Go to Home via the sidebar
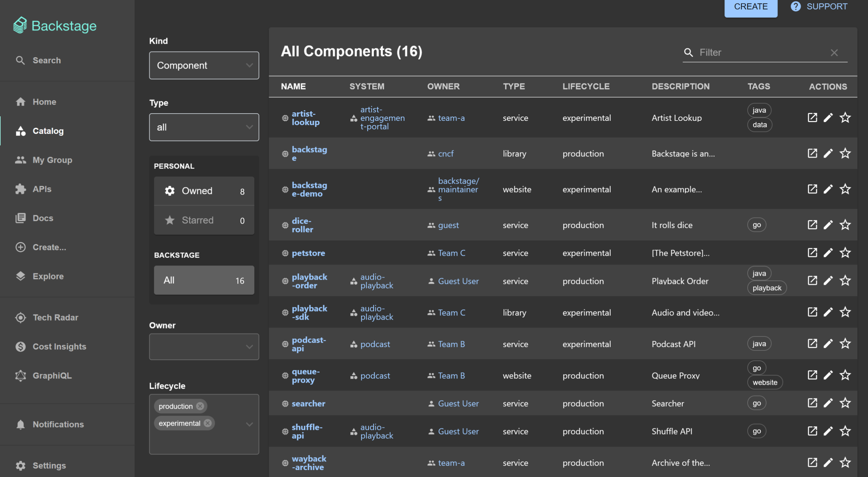Viewport: 868px width, 477px height. coord(45,102)
